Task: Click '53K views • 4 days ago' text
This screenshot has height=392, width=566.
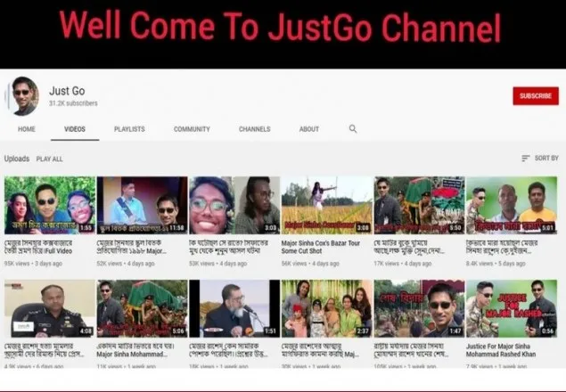Action: (218, 264)
